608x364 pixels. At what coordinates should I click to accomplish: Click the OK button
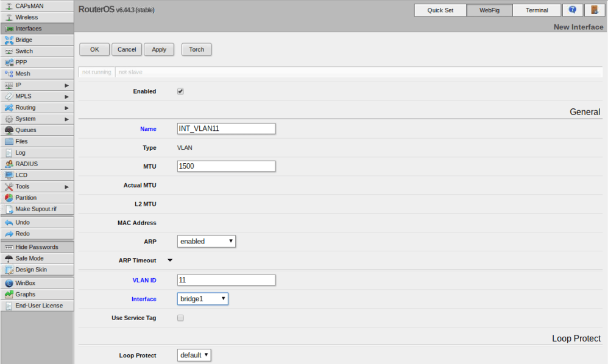[94, 49]
